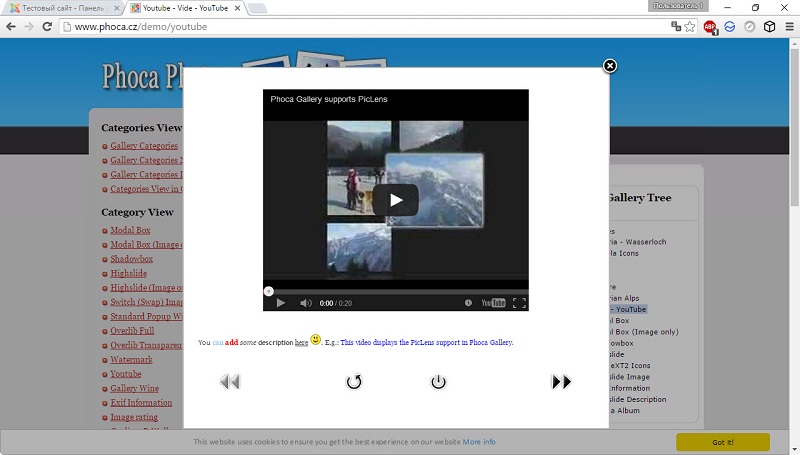Open the Chrome hamburger menu
The width and height of the screenshot is (800, 455).
click(789, 27)
